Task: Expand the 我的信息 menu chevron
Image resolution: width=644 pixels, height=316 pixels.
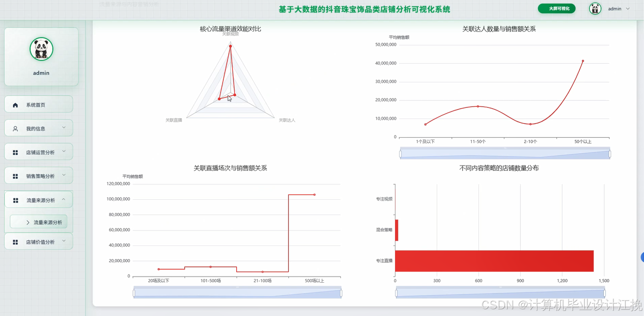Action: [x=64, y=128]
